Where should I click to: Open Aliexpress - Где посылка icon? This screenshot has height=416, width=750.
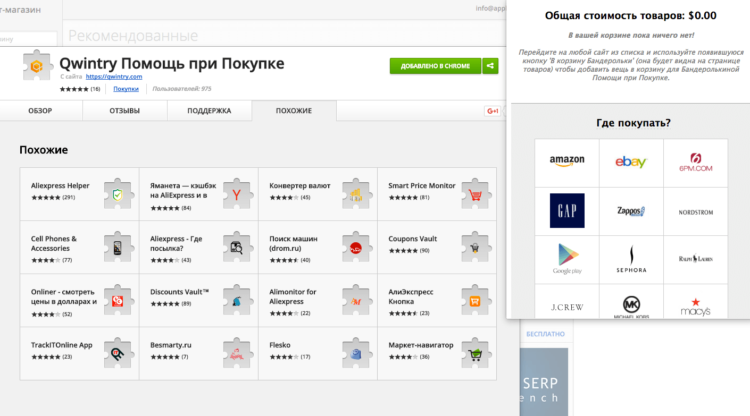237,247
